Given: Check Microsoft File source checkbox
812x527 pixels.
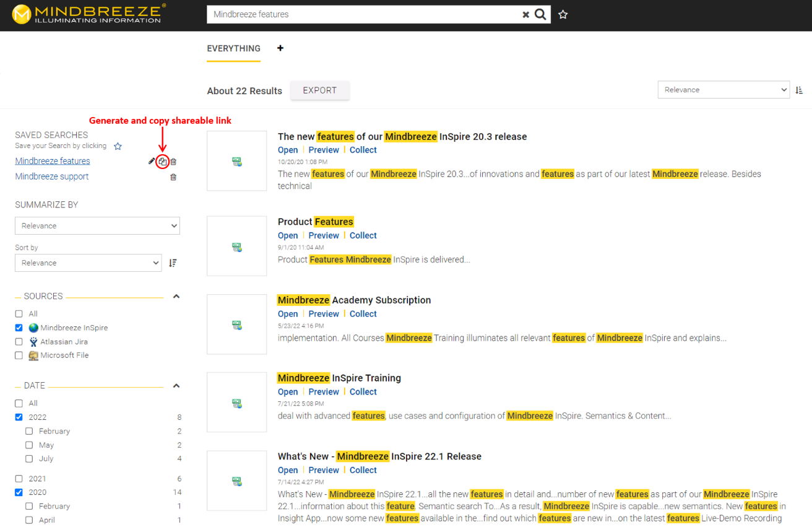Looking at the screenshot, I should [x=19, y=355].
